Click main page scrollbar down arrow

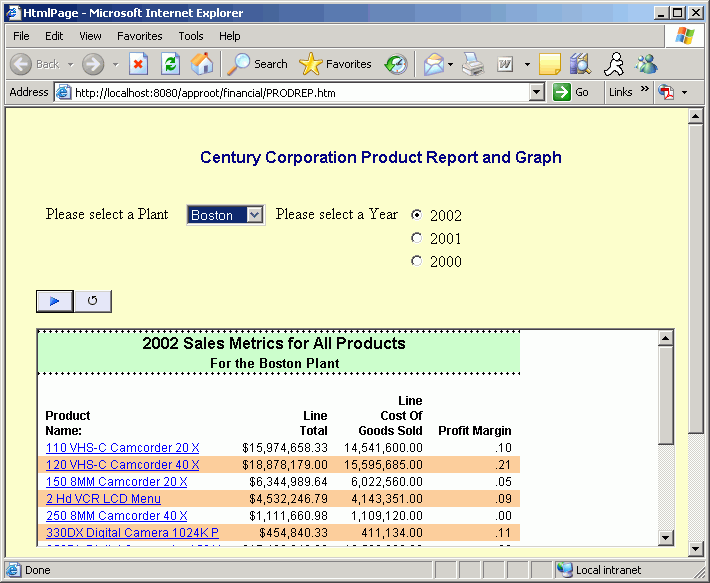(x=695, y=549)
